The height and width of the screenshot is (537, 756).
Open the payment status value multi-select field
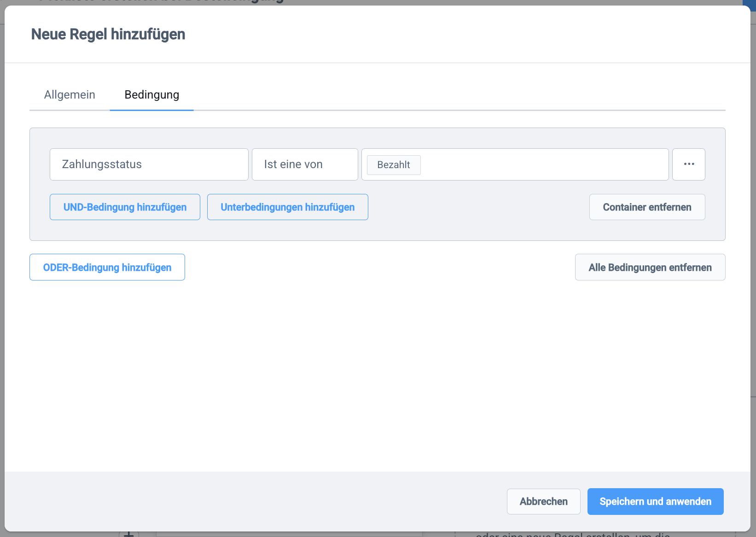click(x=543, y=164)
